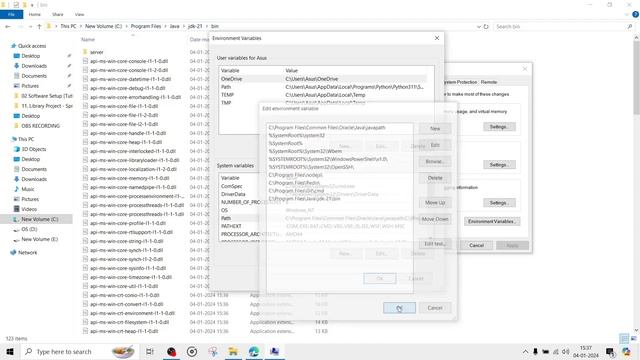Click the red app icon on the taskbar
640x360 pixels.
tap(171, 351)
